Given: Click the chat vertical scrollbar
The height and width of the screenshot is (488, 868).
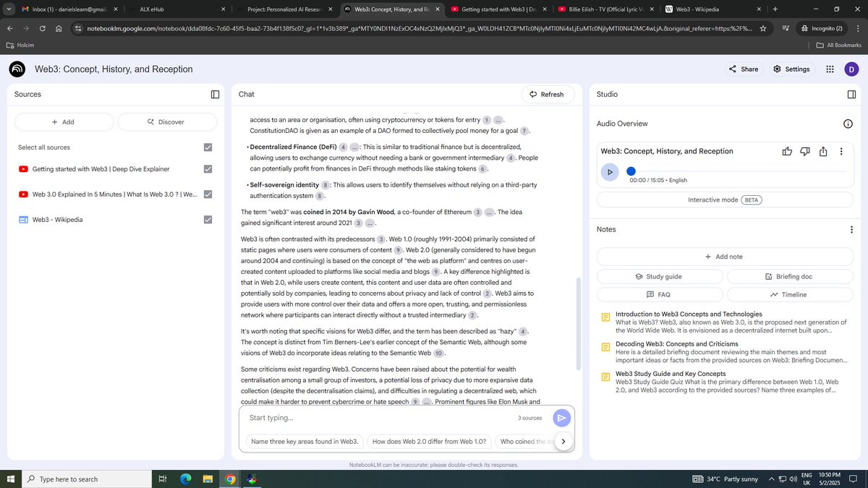Looking at the screenshot, I should pyautogui.click(x=577, y=323).
